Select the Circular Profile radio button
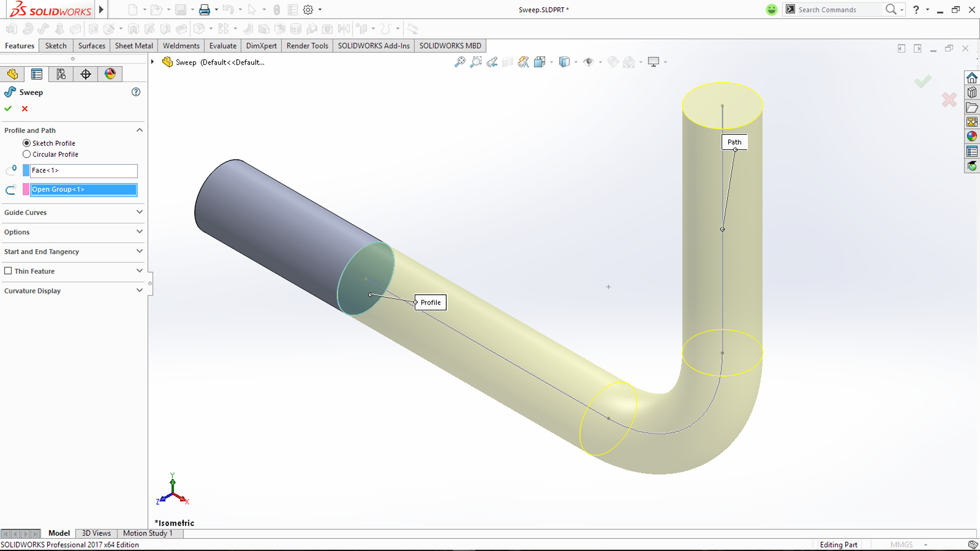Screen dimensions: 980x551 tap(27, 154)
